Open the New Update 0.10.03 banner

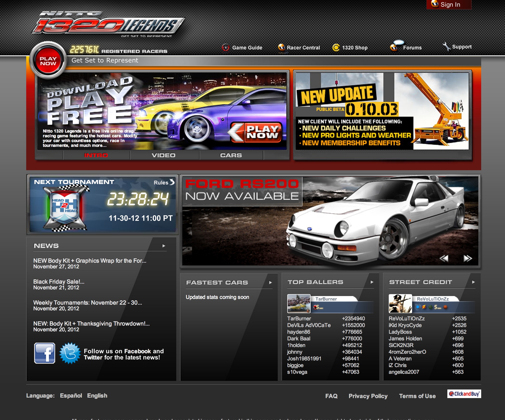pos(382,111)
